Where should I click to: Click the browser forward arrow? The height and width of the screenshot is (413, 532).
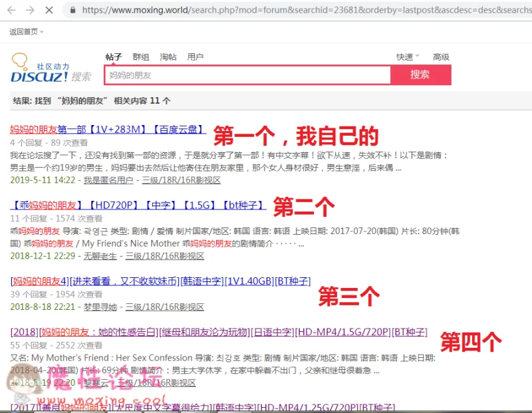coord(30,10)
